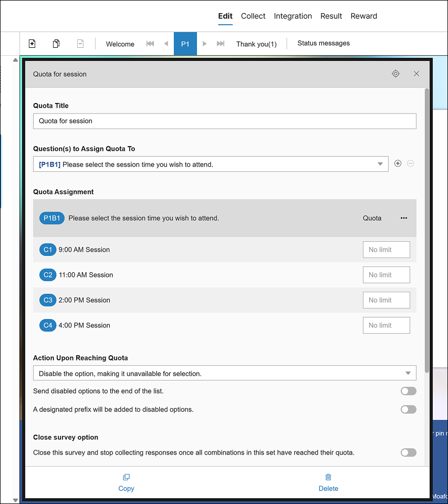Click the Copy icon at panel bottom

[x=126, y=477]
